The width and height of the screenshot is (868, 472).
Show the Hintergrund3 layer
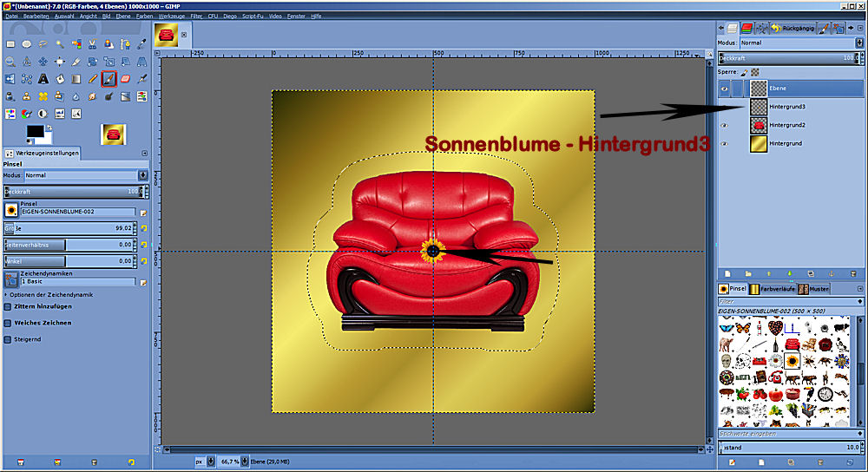pyautogui.click(x=724, y=107)
